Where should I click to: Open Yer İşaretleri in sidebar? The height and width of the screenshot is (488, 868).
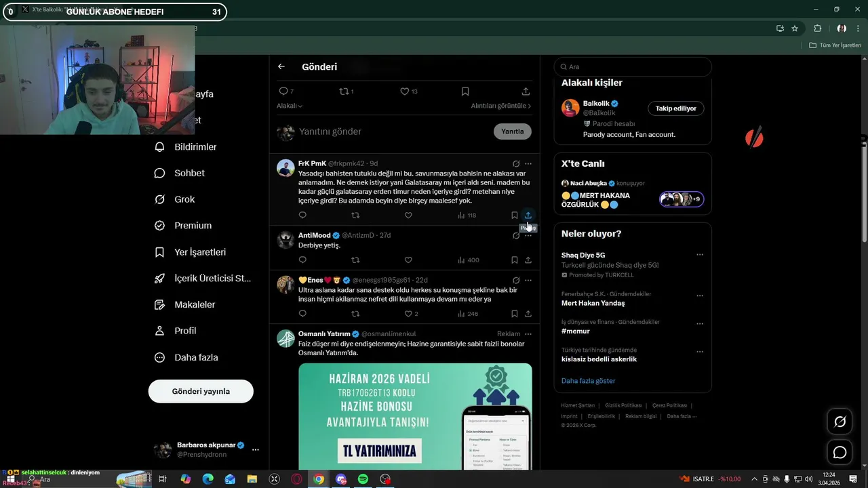pos(191,252)
